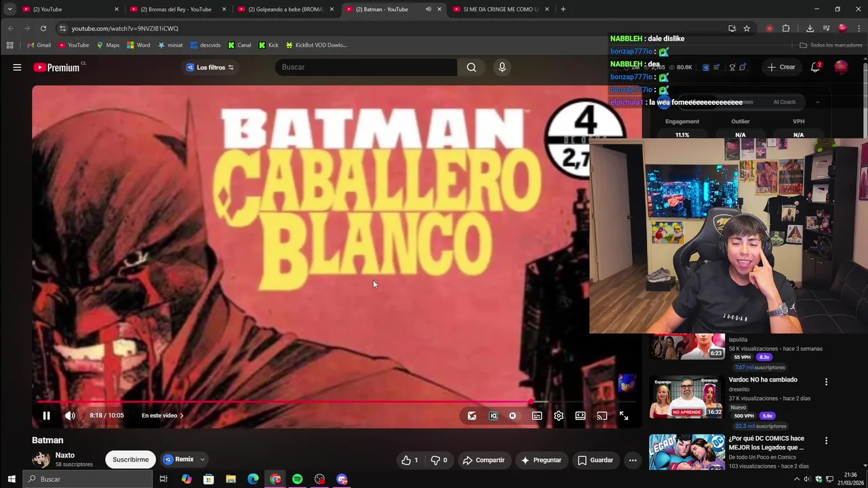
Task: Open Los filtros vidIQ filter menu
Action: (x=210, y=67)
